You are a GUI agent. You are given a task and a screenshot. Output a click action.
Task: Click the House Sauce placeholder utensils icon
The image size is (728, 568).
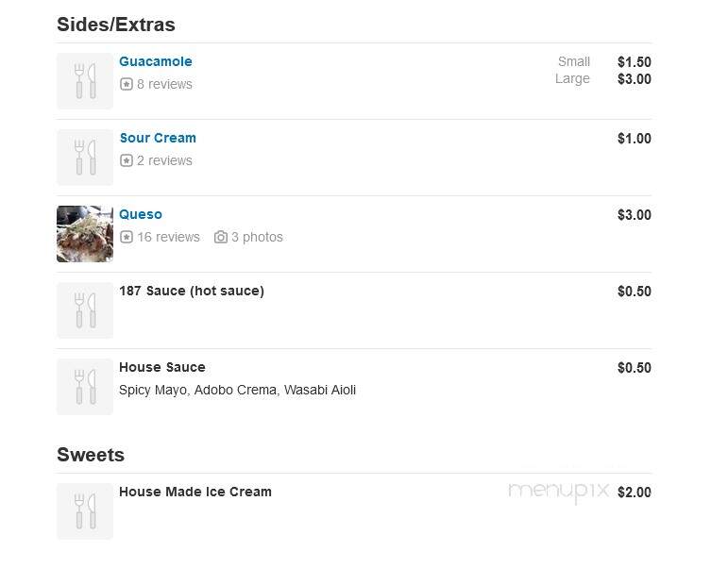click(x=85, y=387)
